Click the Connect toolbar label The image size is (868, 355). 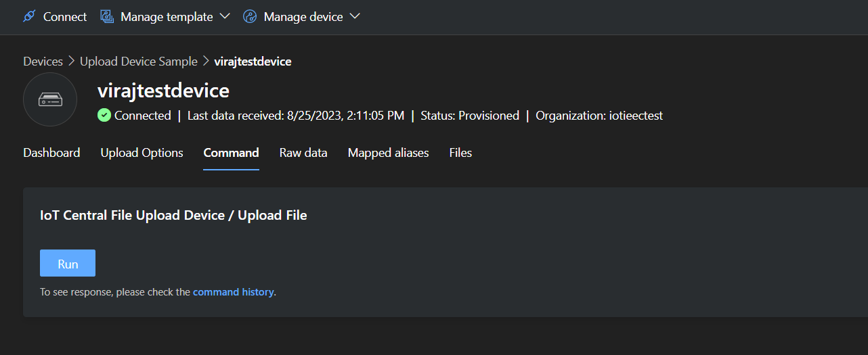(x=65, y=17)
